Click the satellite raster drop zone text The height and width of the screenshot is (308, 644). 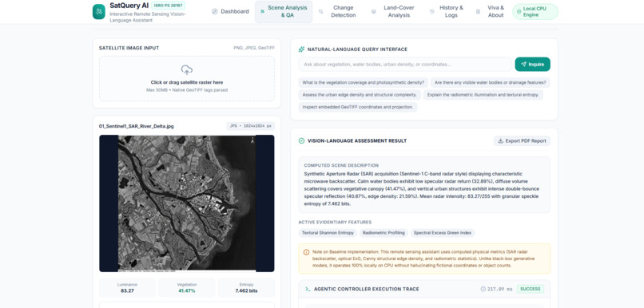coord(187,82)
